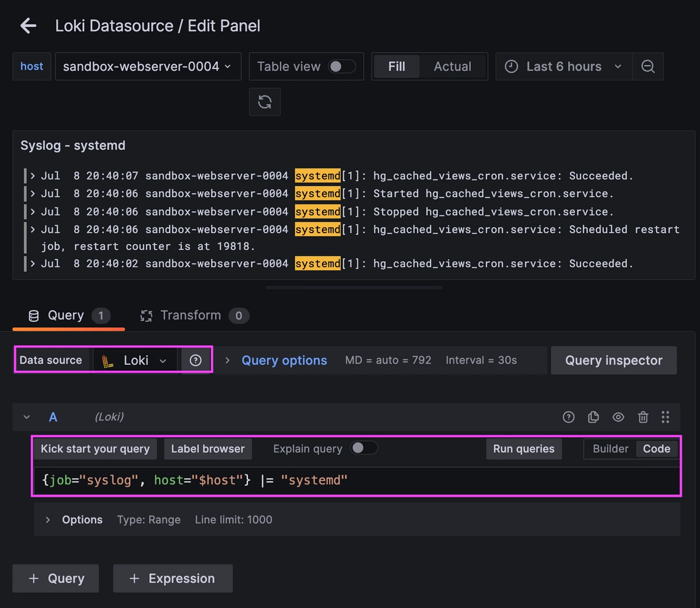Expand the Scheduled restart job log line
This screenshot has height=608, width=700.
33,229
